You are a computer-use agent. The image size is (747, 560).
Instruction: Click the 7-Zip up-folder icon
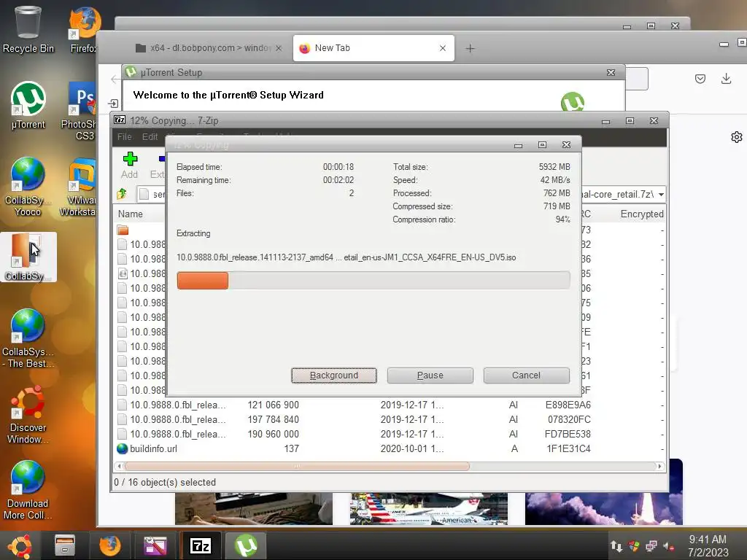[122, 194]
